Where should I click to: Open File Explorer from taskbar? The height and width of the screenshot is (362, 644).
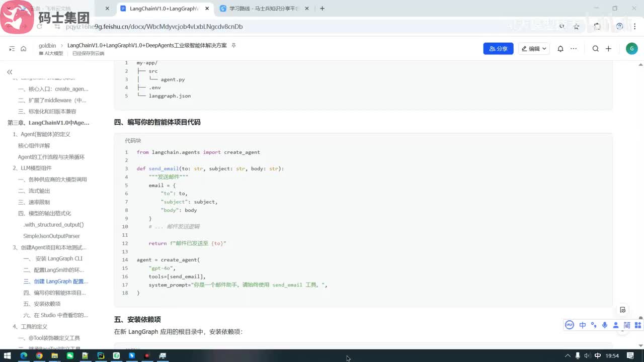click(x=54, y=356)
